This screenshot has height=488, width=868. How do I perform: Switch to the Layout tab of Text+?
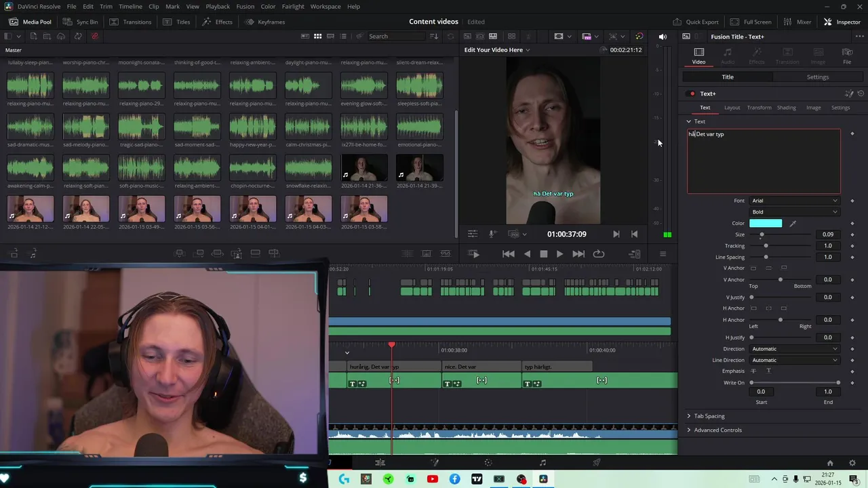(732, 108)
